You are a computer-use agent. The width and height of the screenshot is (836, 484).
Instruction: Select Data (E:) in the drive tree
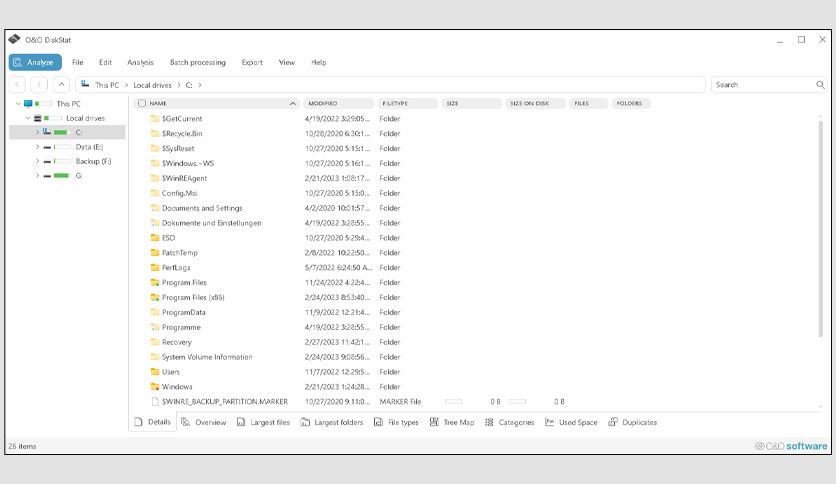click(89, 147)
